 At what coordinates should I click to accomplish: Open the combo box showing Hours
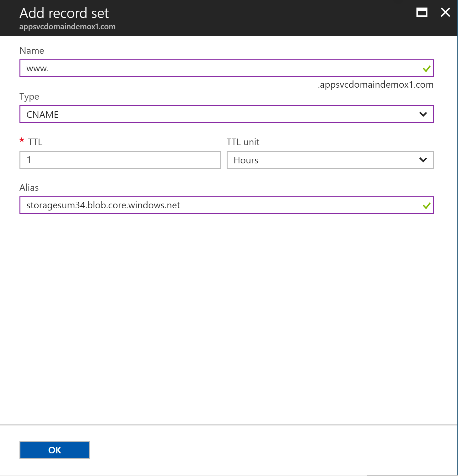323,160
